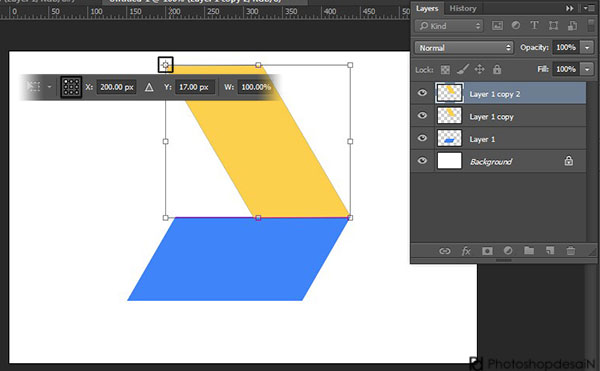Click the reference point location grid
The width and height of the screenshot is (600, 371).
point(71,87)
